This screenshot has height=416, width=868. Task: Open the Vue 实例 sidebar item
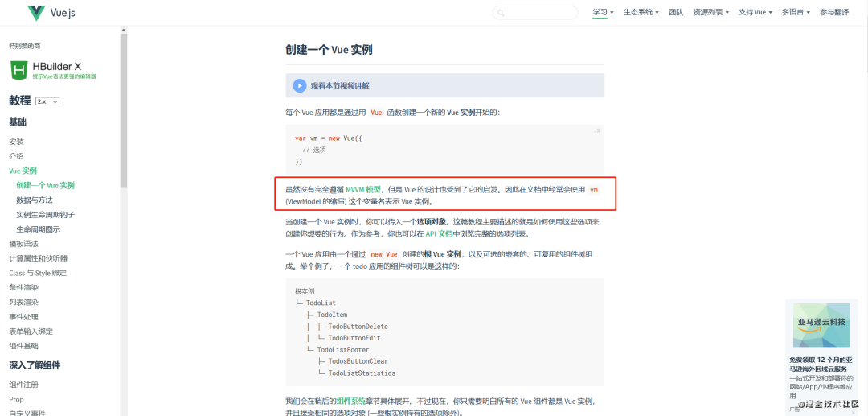tap(23, 171)
